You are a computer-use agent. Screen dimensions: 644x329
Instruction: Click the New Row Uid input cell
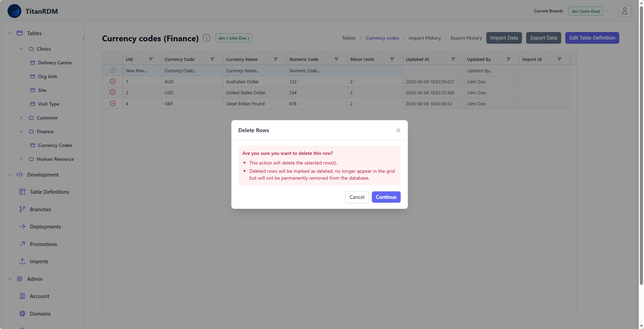point(142,71)
